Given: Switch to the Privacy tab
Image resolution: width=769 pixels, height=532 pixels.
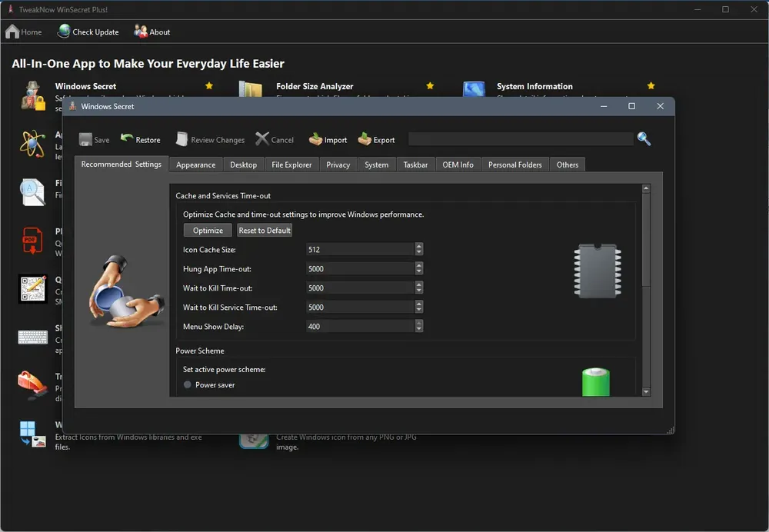Looking at the screenshot, I should click(338, 165).
